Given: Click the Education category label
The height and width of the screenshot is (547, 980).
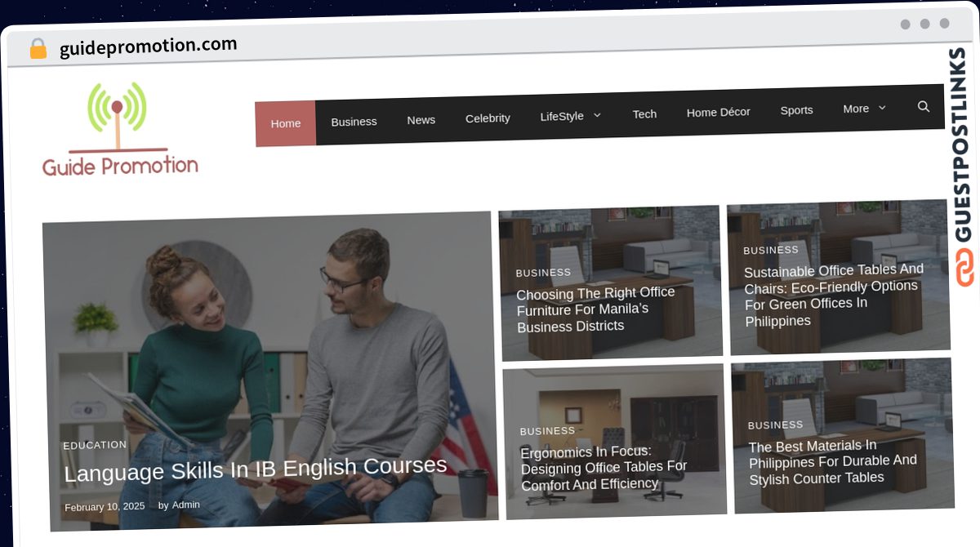Looking at the screenshot, I should tap(95, 445).
